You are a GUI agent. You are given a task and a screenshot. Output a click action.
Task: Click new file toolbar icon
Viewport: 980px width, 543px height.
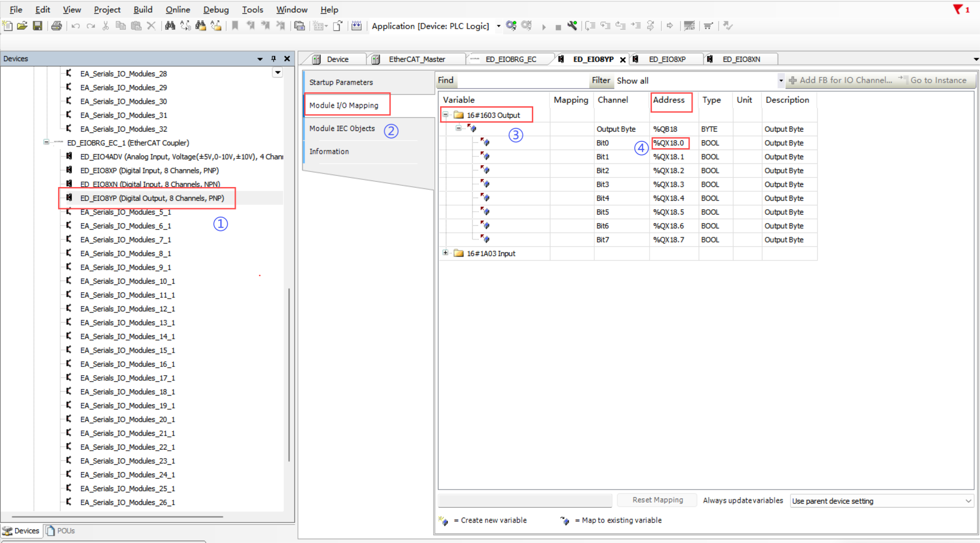tap(7, 26)
